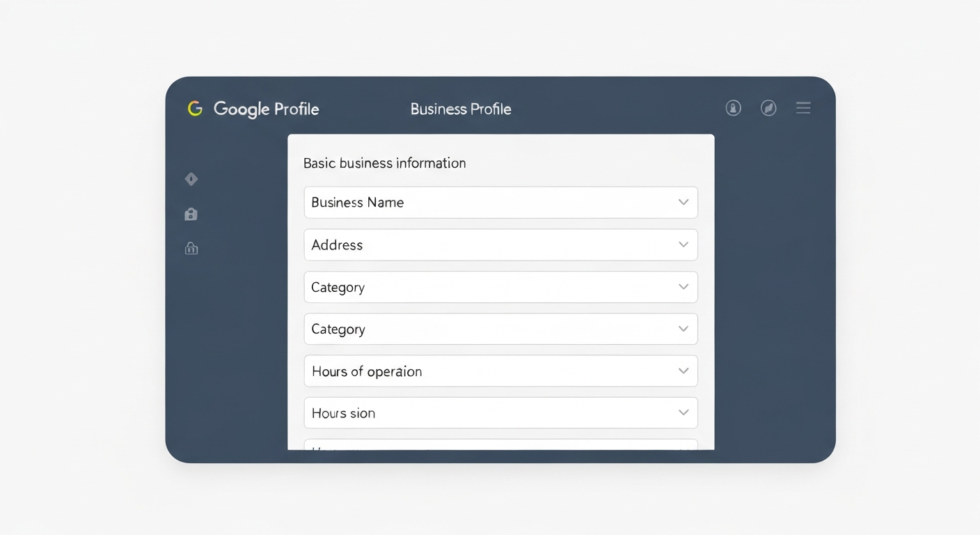Open the second Category dropdown
This screenshot has width=980, height=535.
500,329
